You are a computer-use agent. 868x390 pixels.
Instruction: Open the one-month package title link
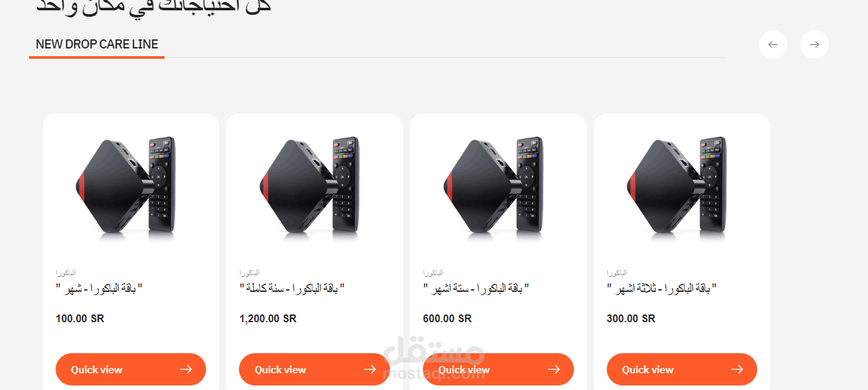[x=99, y=288]
